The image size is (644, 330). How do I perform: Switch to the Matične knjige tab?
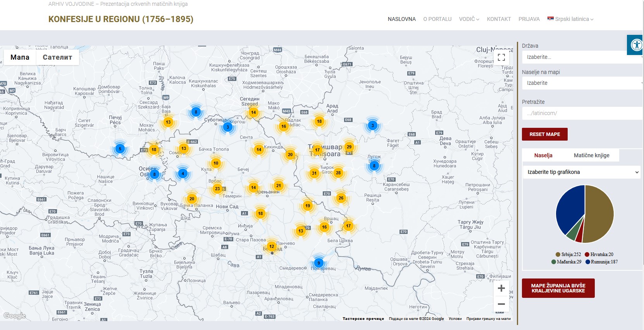coord(591,155)
